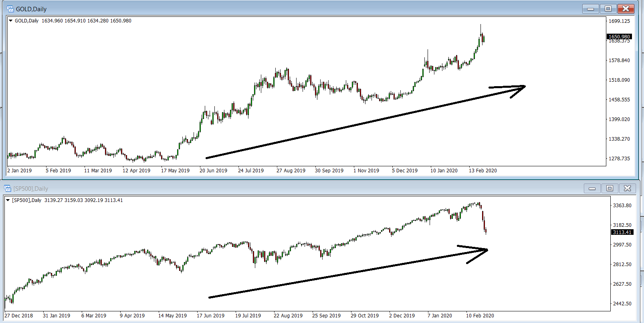Click the 1278.735 gold price axis value

click(619, 159)
